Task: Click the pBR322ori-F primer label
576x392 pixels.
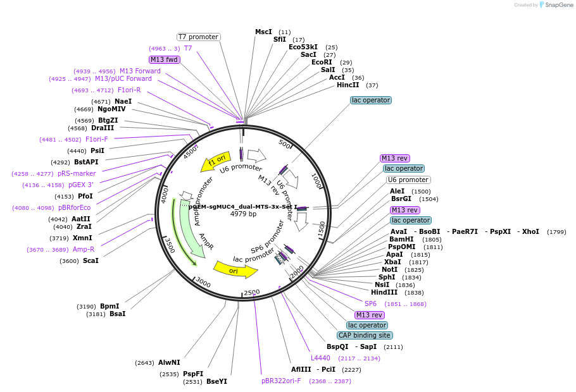Action: point(281,381)
